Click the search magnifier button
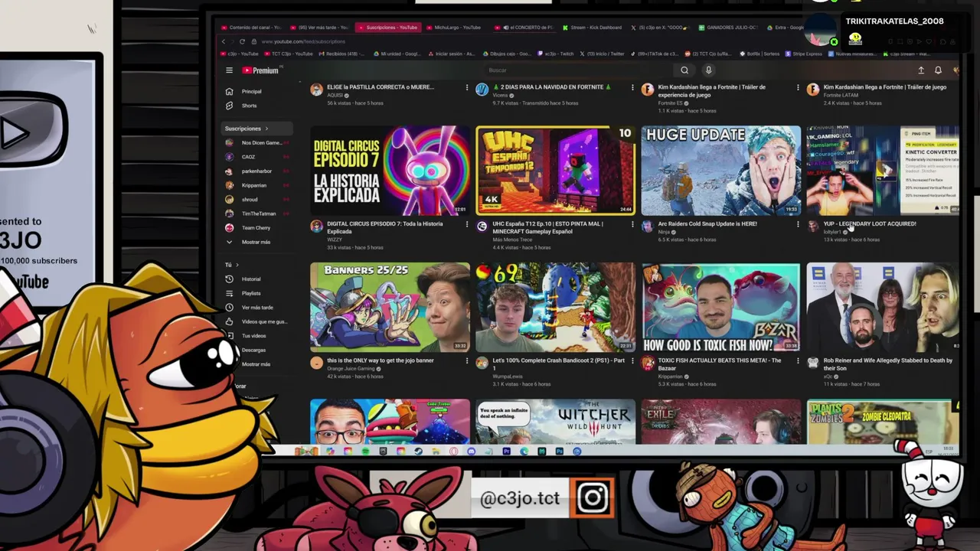The width and height of the screenshot is (980, 551). click(684, 70)
